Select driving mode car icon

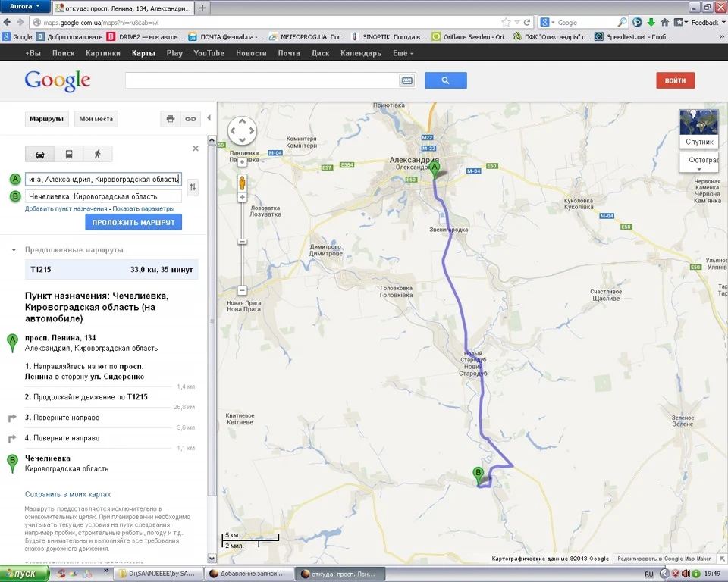tap(40, 154)
